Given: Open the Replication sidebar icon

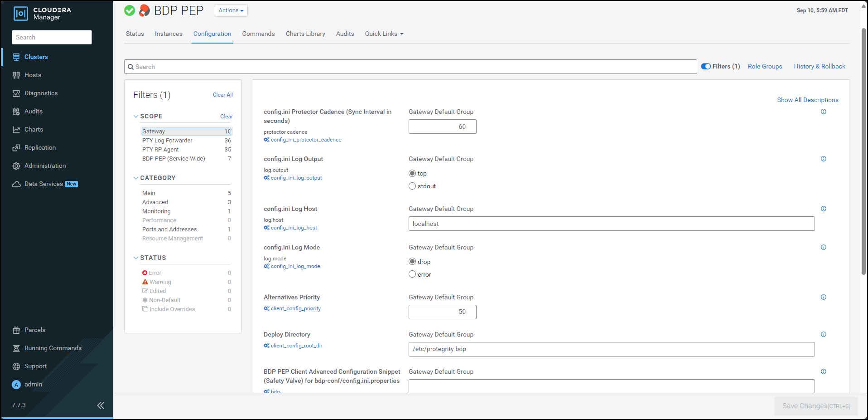Looking at the screenshot, I should (16, 148).
